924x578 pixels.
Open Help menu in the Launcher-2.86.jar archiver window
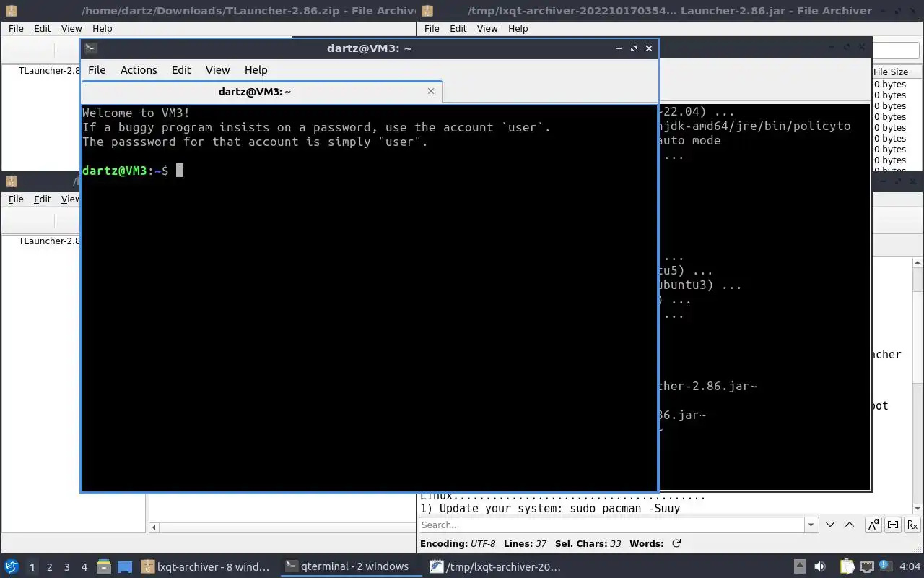pos(518,28)
